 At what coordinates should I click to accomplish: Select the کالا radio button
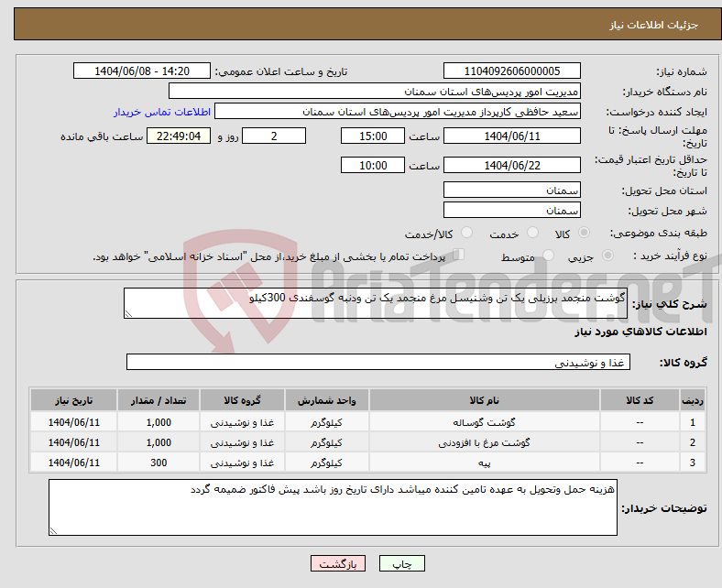[585, 234]
